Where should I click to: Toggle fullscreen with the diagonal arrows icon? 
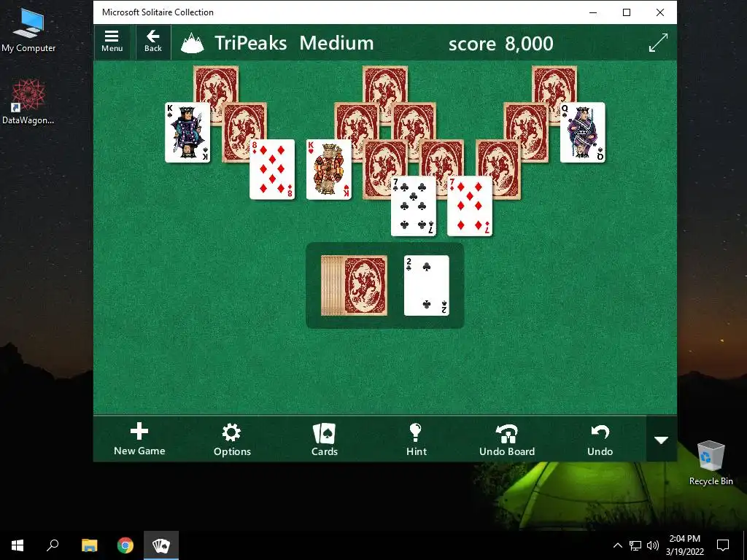pos(659,42)
